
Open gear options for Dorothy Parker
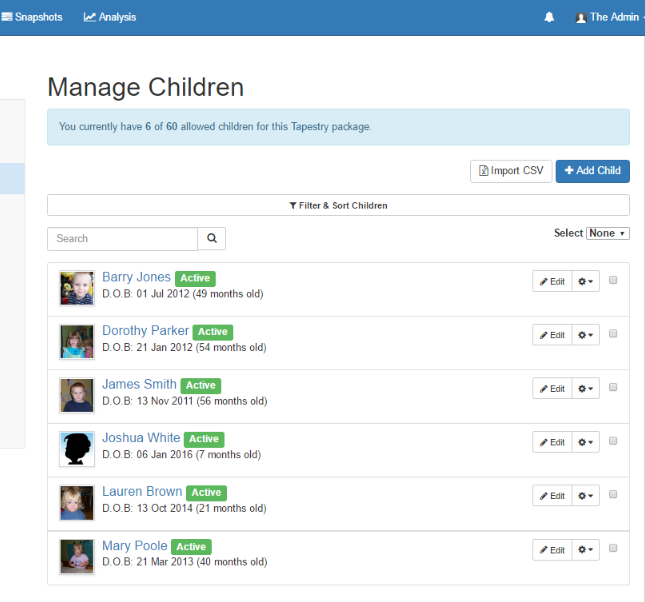click(586, 335)
